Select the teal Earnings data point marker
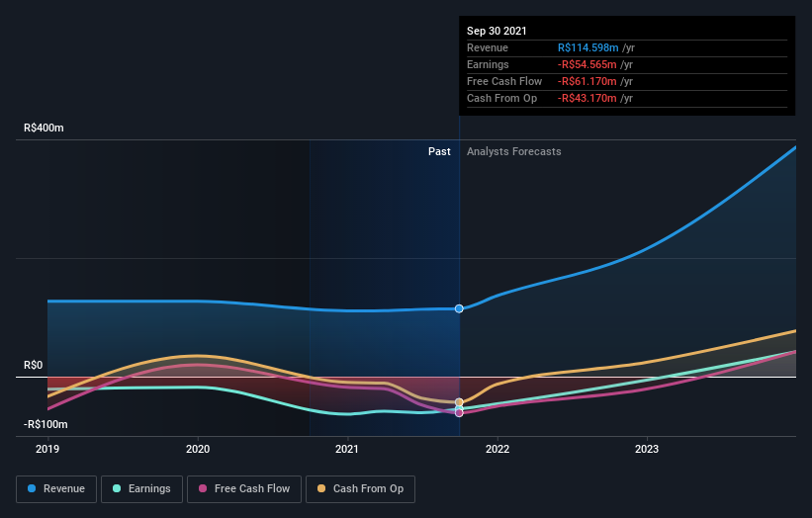The width and height of the screenshot is (812, 518). point(459,409)
